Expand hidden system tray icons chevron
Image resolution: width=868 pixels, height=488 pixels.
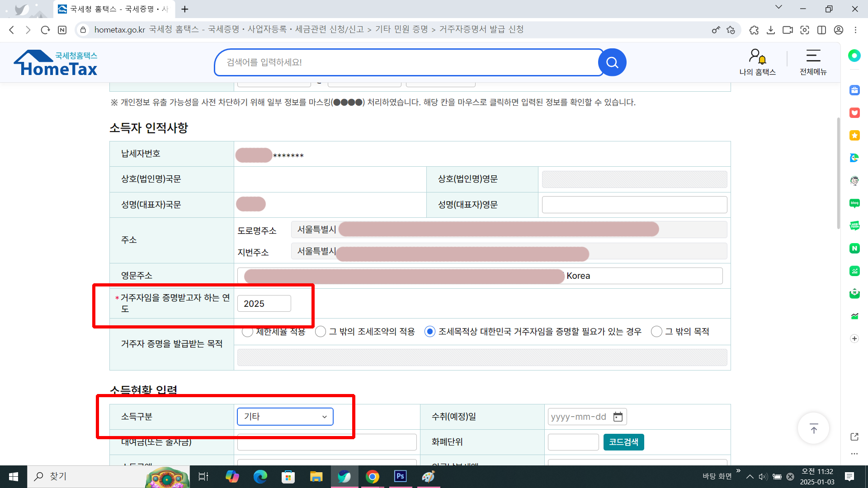pos(750,477)
